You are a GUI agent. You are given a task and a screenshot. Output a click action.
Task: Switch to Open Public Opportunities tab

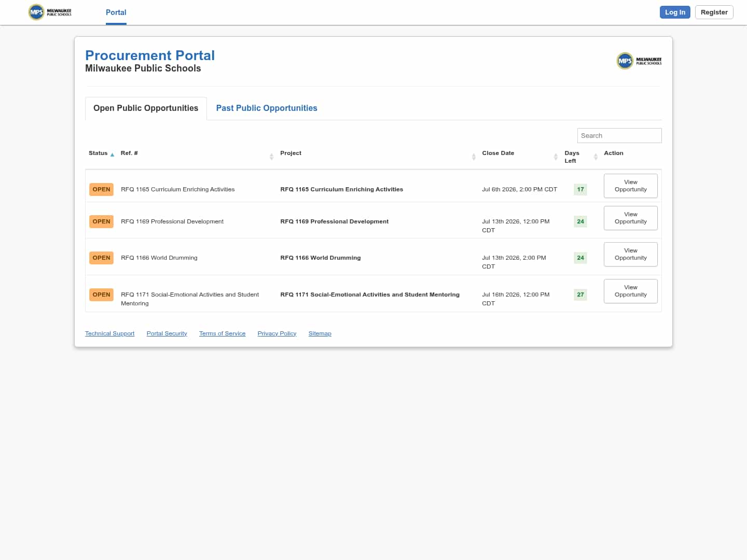pyautogui.click(x=146, y=108)
